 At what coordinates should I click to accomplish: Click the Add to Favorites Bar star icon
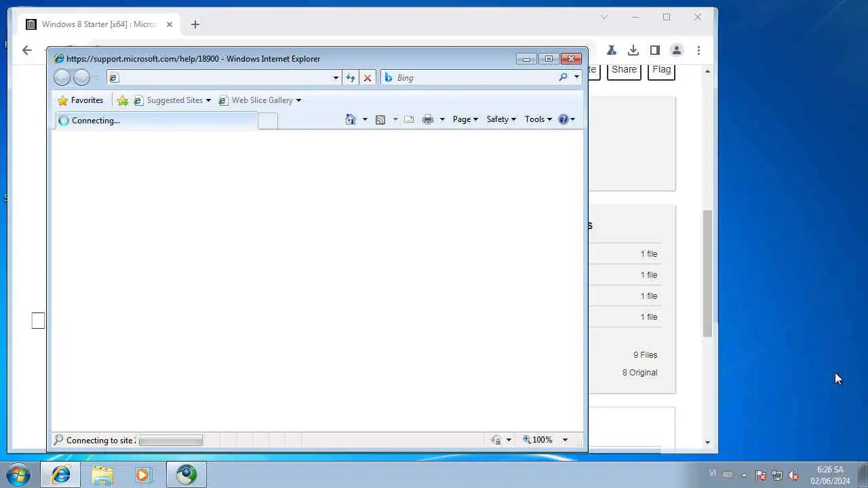tap(122, 100)
